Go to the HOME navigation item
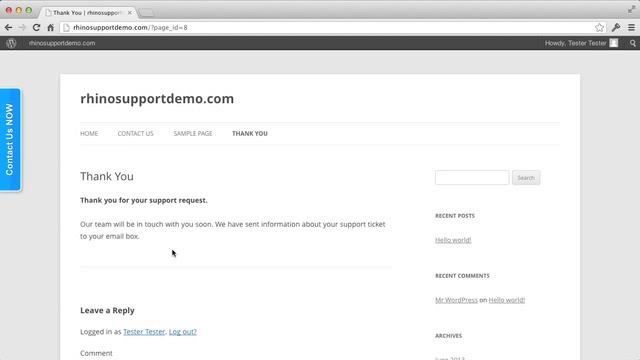The height and width of the screenshot is (360, 640). 89,133
